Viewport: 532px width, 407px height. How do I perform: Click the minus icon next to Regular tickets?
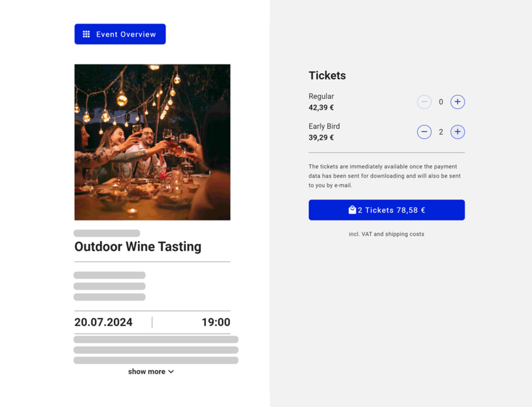[424, 102]
